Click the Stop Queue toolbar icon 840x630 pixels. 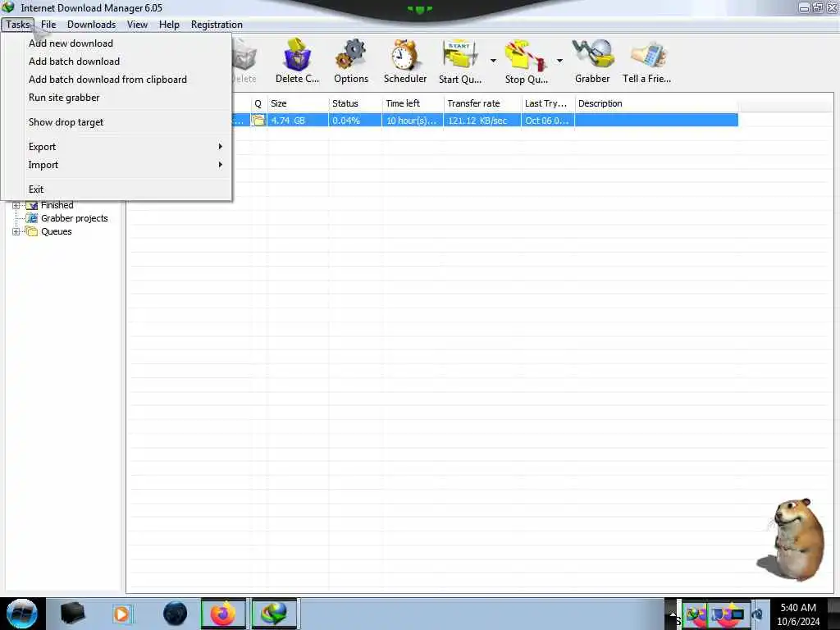[526, 54]
